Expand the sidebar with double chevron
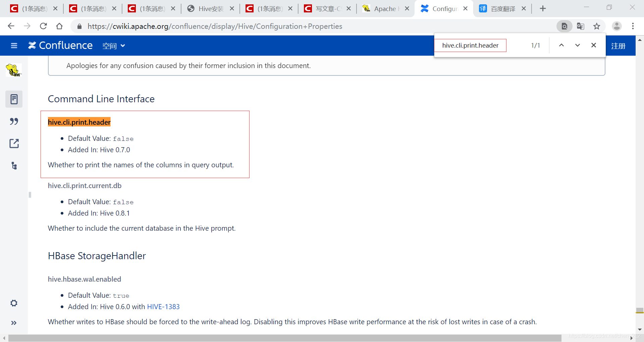 coord(14,323)
